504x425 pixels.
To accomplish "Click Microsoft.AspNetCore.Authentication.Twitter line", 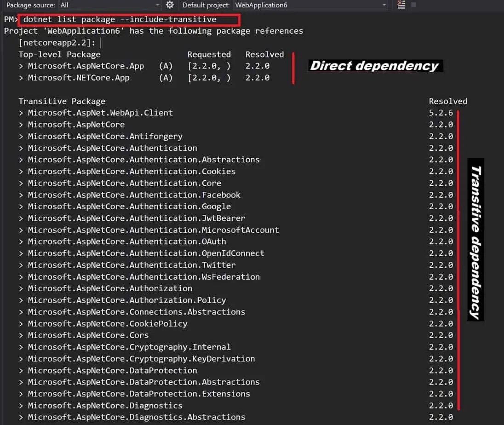I will click(x=127, y=265).
